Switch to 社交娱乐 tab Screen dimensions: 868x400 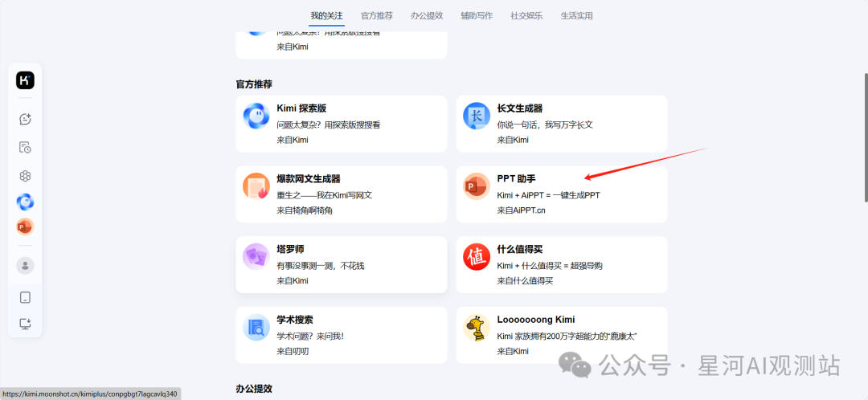pos(526,15)
